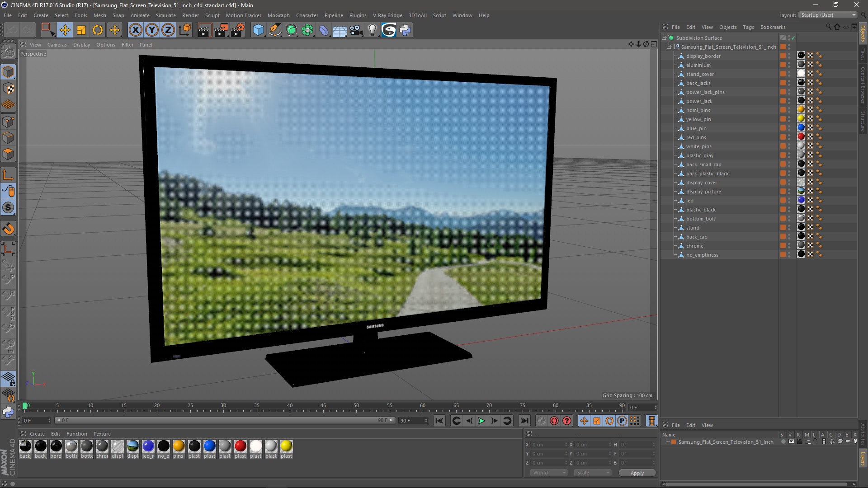Click timeline frame 45 marker
This screenshot has height=488, width=868.
click(x=323, y=406)
